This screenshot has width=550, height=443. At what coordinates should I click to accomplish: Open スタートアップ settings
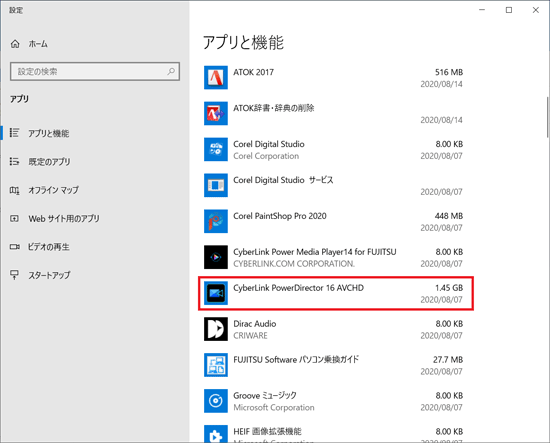coord(49,275)
